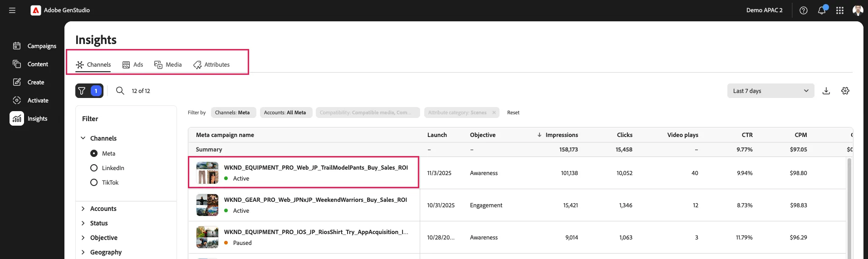
Task: Click the Compatibility filter chip
Action: 368,112
